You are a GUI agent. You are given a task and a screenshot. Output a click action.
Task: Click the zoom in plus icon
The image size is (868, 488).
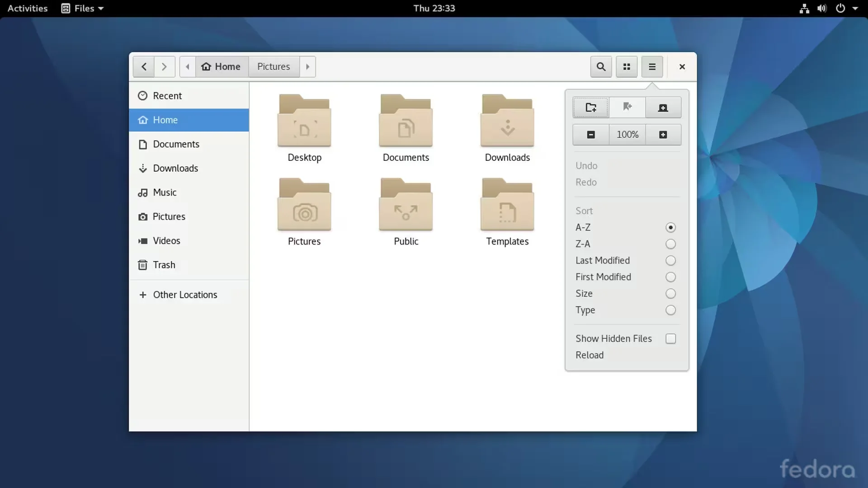click(663, 135)
